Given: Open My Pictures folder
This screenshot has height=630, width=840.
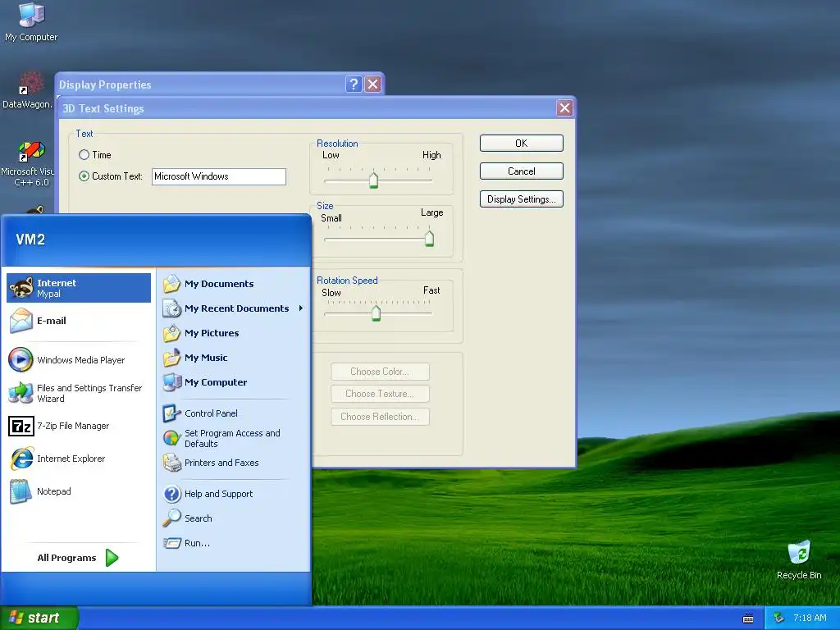Looking at the screenshot, I should pyautogui.click(x=233, y=333).
